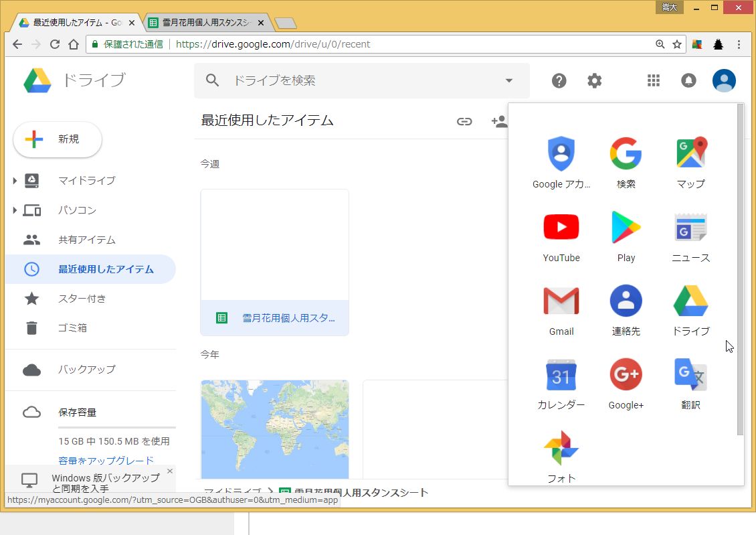Navigate back in browser
The width and height of the screenshot is (756, 535).
(17, 44)
